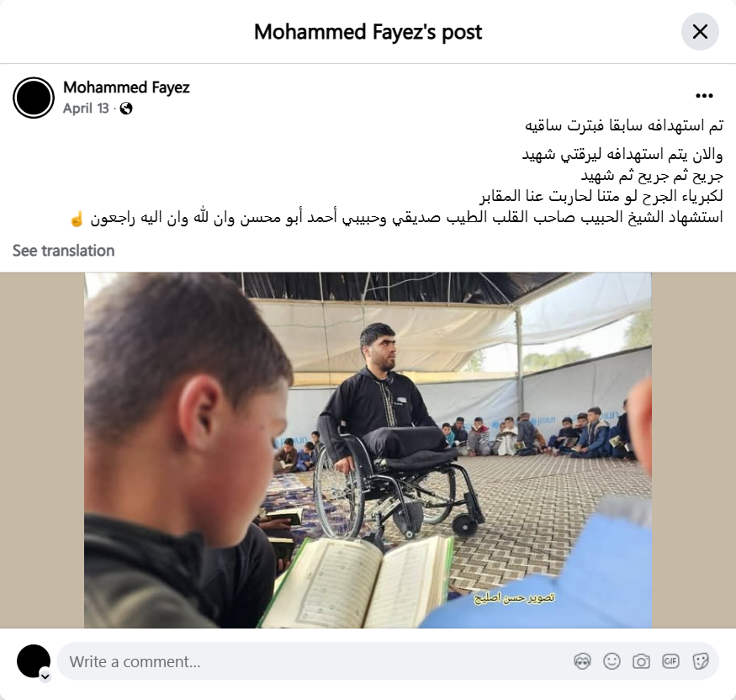The image size is (736, 700).
Task: Click your own avatar beside comment box
Action: (34, 661)
